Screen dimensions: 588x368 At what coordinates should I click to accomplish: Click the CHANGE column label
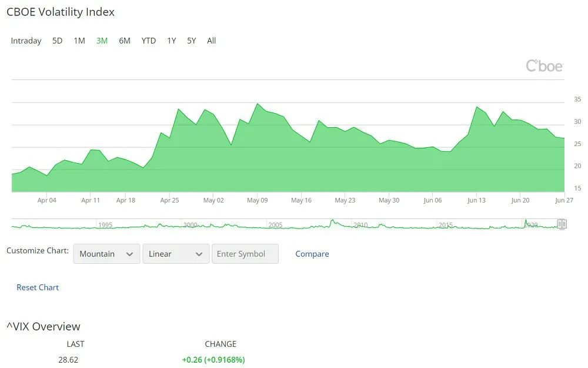[220, 344]
